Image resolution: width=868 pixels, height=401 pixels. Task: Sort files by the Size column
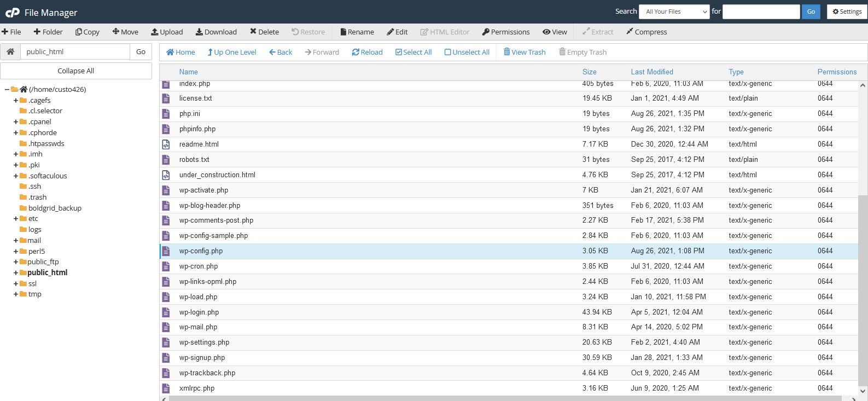pyautogui.click(x=589, y=72)
